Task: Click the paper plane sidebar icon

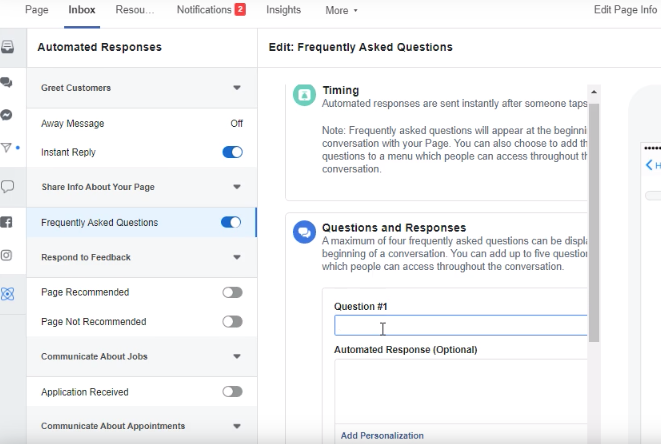Action: point(7,148)
